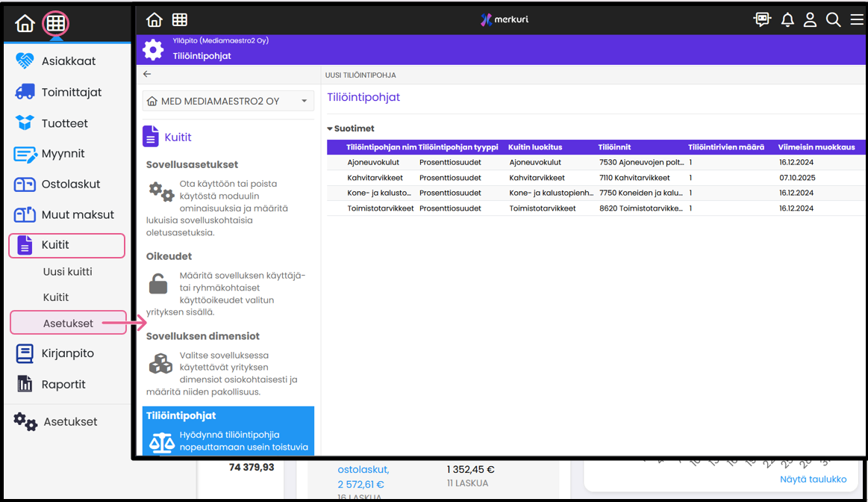Click the home icon in Merkuri header
The height and width of the screenshot is (502, 868).
tap(154, 20)
